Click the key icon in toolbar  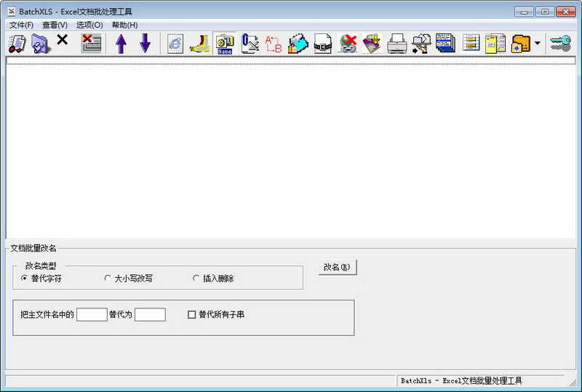point(560,44)
